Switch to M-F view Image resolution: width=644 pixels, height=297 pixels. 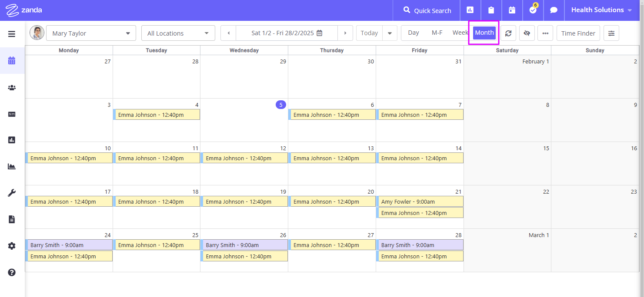pyautogui.click(x=437, y=33)
